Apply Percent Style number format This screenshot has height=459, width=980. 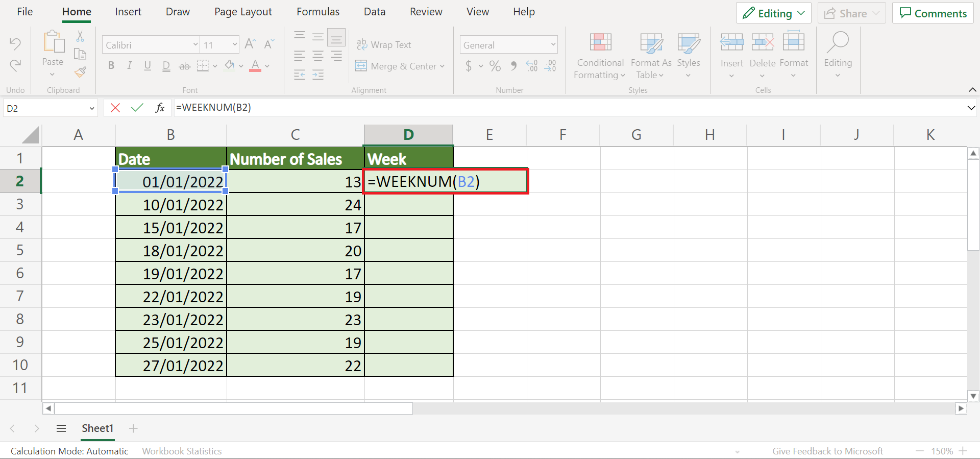coord(495,66)
